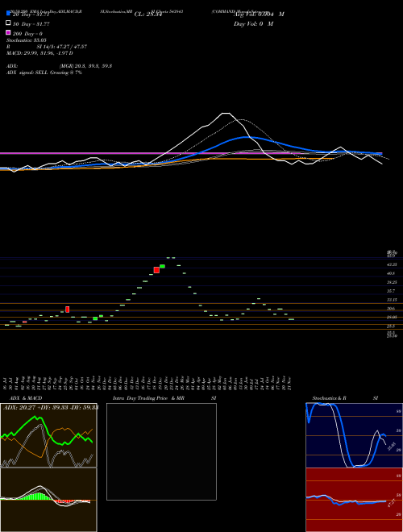Viewport: 403px width, 532px height.
Task: Click the 43.35 price axis label
Action: tap(392, 264)
